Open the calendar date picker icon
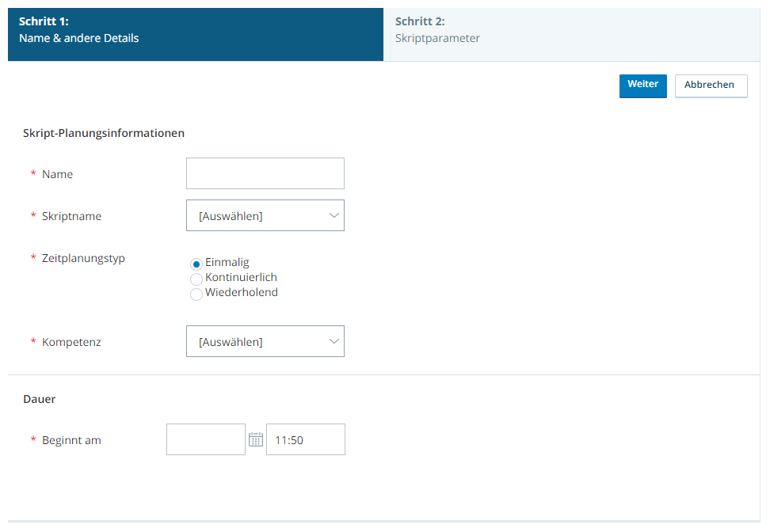The width and height of the screenshot is (770, 532). pos(255,439)
